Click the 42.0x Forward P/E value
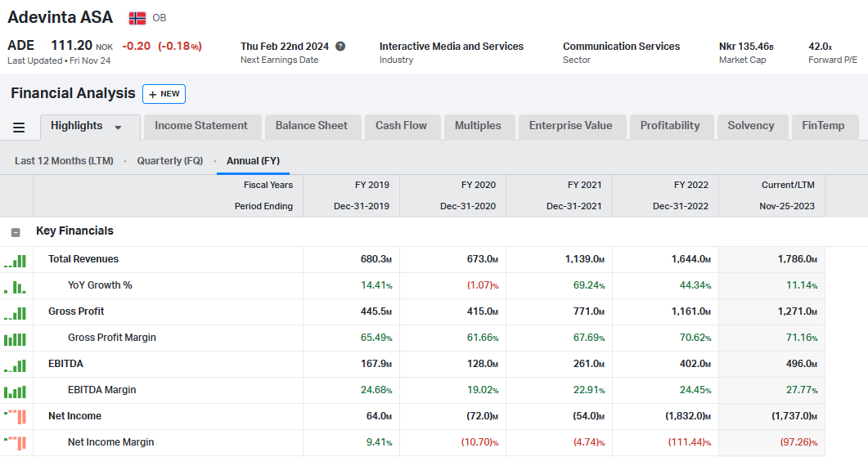868x457 pixels. pyautogui.click(x=820, y=47)
